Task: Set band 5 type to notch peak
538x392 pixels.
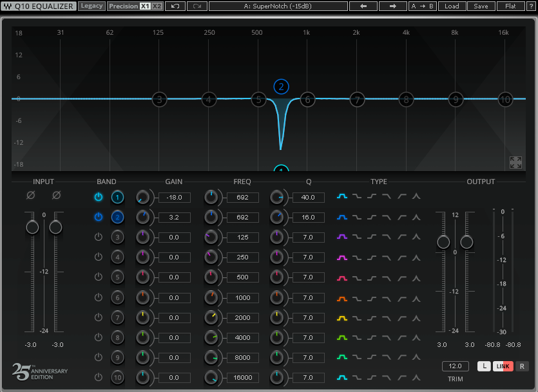Action: [416, 278]
